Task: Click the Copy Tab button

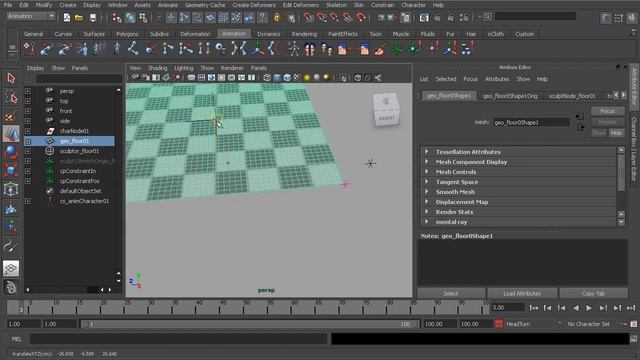Action: [593, 293]
